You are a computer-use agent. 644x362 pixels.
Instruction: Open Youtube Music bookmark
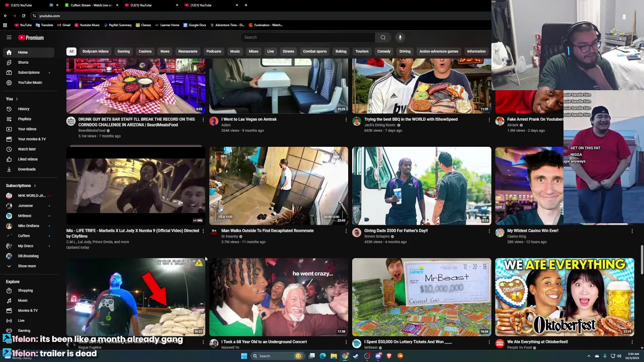click(x=87, y=25)
